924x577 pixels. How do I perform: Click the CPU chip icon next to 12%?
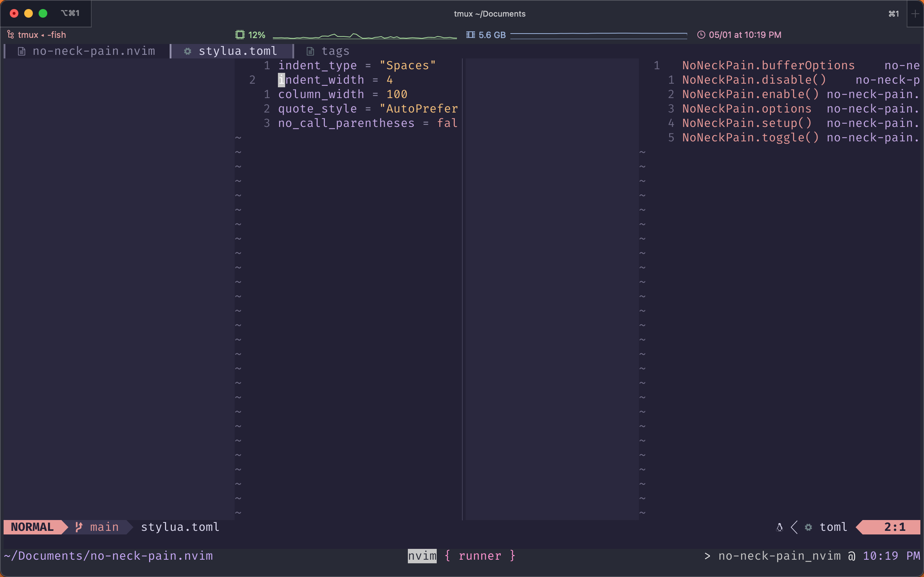click(240, 34)
